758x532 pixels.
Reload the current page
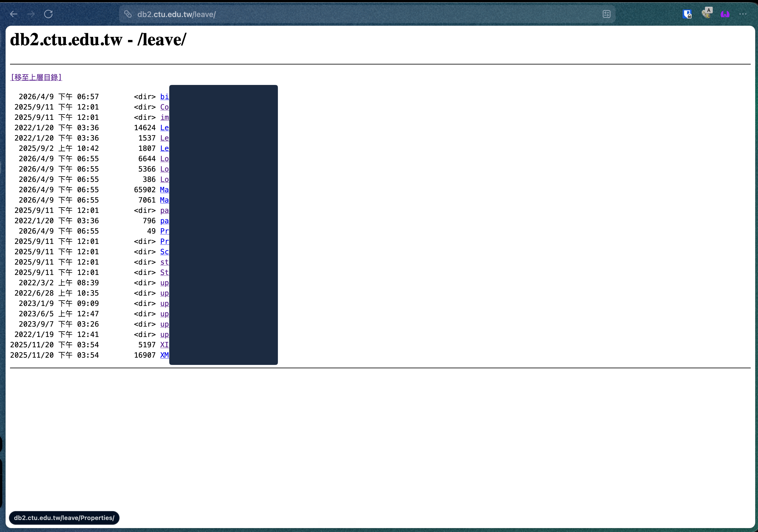pyautogui.click(x=49, y=14)
